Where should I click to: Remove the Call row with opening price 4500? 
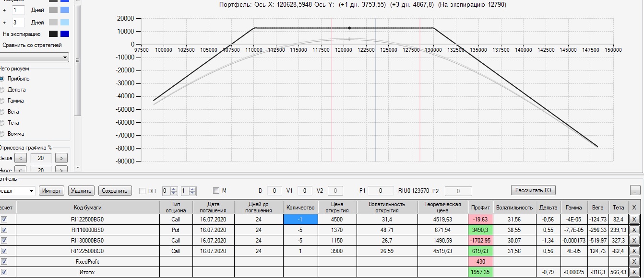[634, 219]
